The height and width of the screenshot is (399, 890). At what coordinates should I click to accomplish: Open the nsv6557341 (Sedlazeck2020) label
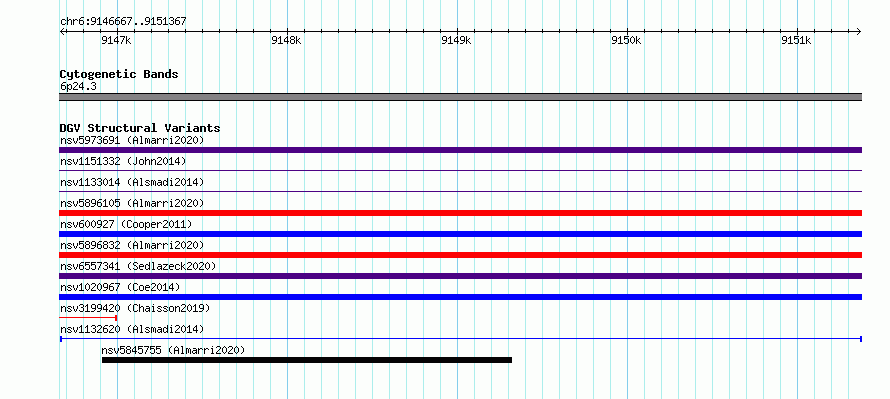click(x=138, y=266)
